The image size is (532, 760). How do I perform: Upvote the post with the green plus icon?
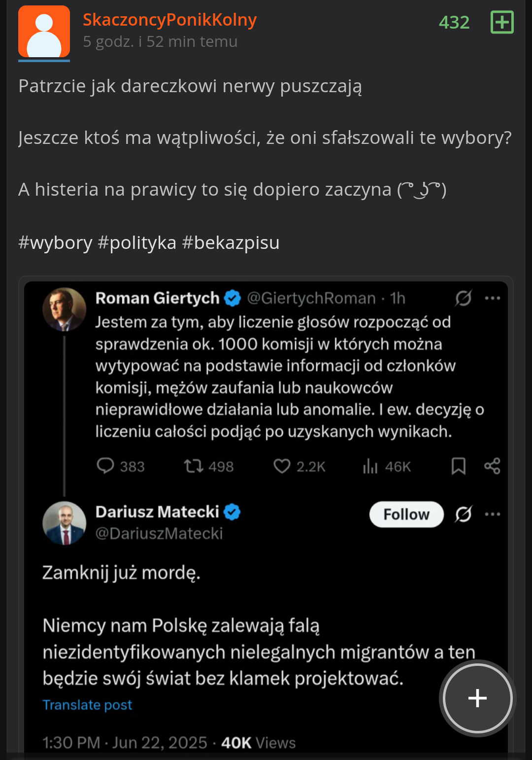click(x=502, y=22)
